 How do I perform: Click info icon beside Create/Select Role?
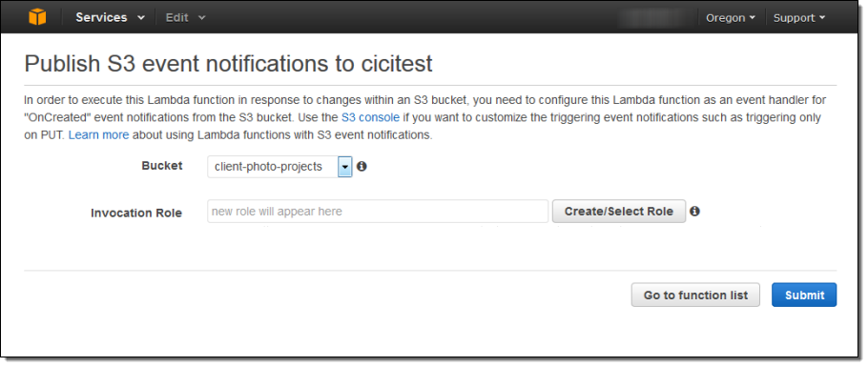[694, 211]
